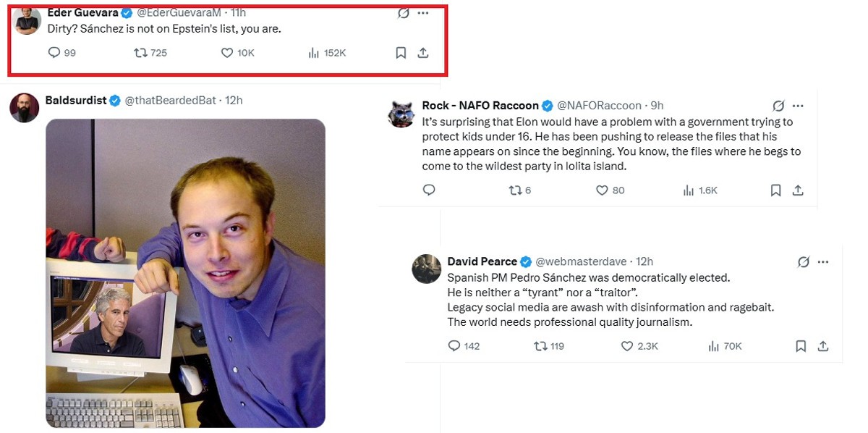The image size is (868, 433).
Task: Reply to NAFO Raccoon's tweet
Action: pos(429,190)
